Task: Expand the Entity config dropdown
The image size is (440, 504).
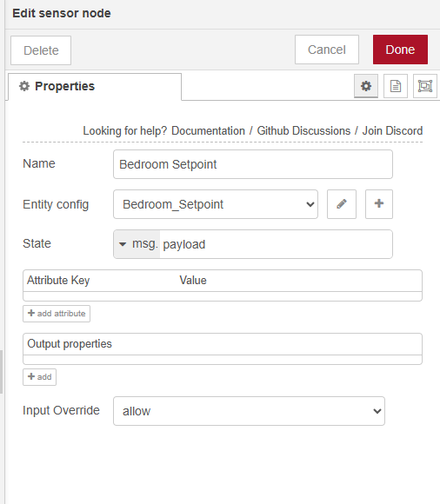Action: (216, 204)
